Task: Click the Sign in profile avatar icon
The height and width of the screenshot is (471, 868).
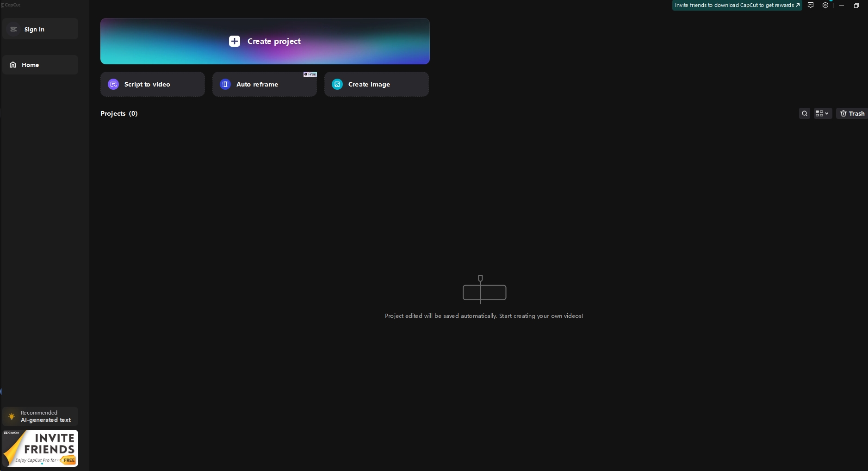Action: (13, 29)
